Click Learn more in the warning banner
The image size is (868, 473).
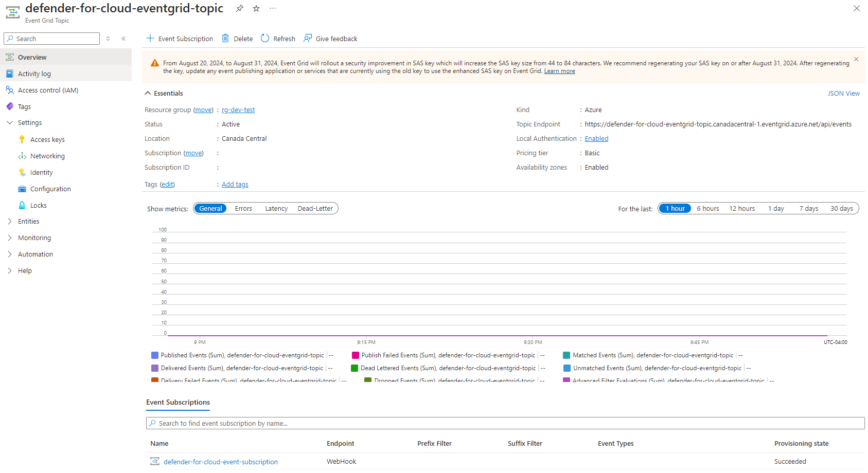pyautogui.click(x=559, y=71)
